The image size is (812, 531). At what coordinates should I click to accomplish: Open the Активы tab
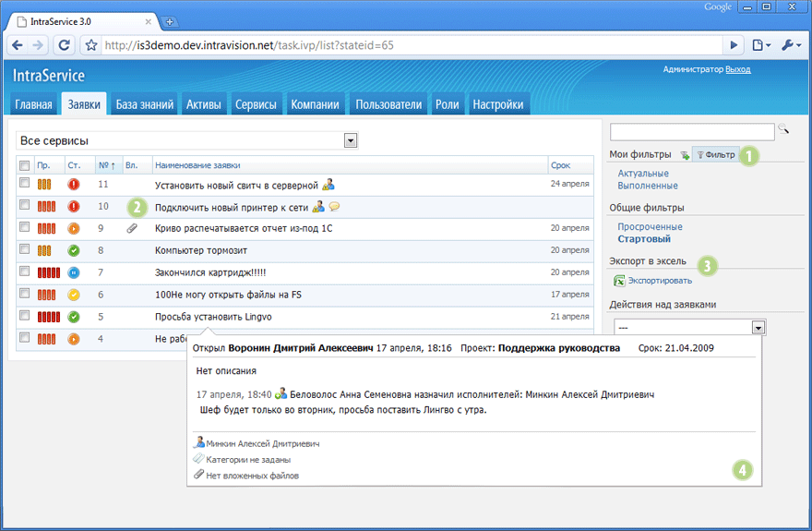(204, 104)
